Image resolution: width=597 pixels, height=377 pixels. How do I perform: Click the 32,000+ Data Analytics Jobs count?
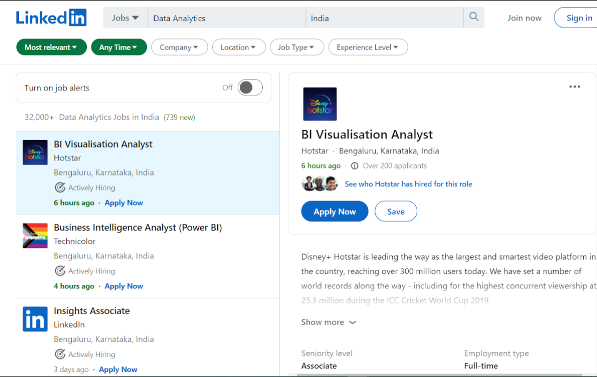click(x=92, y=117)
